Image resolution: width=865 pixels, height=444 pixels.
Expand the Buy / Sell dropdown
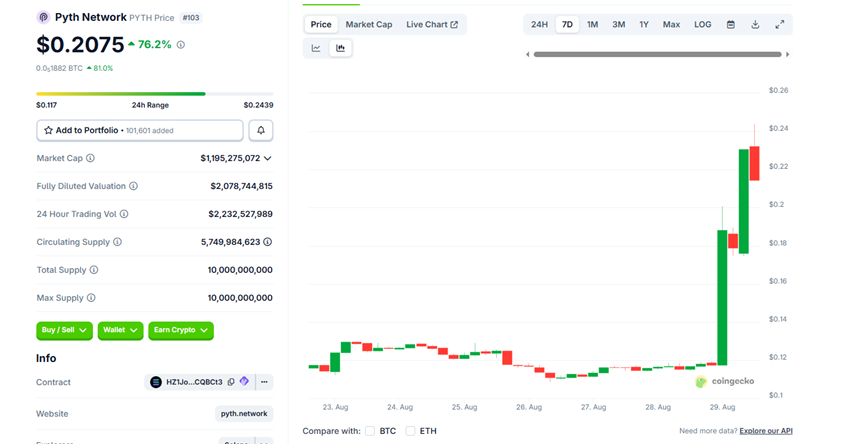pos(65,330)
